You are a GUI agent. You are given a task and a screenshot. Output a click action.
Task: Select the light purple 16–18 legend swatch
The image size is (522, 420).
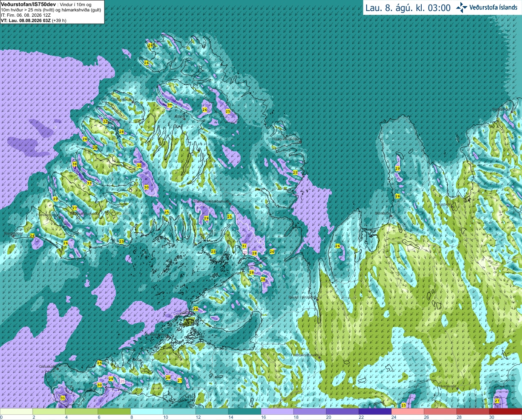coord(277,412)
